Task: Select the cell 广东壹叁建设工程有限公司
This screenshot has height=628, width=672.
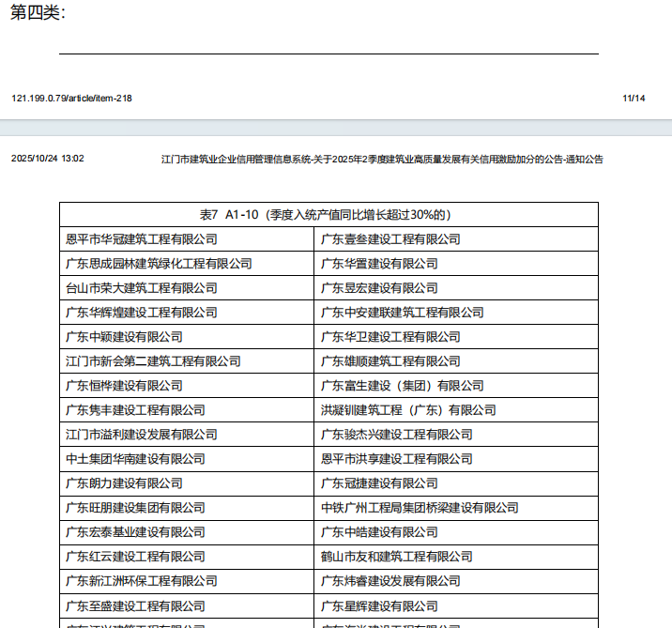Action: click(390, 239)
